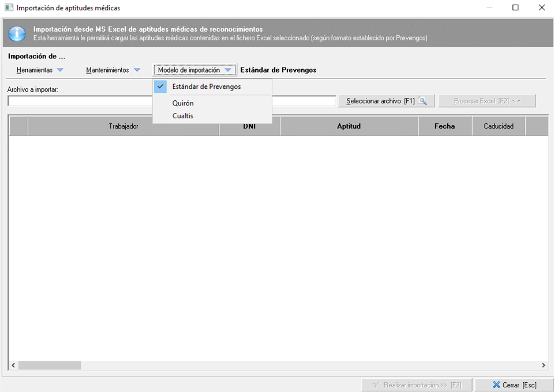Sort by the Caducidad column header
This screenshot has height=392, width=554.
pyautogui.click(x=499, y=126)
